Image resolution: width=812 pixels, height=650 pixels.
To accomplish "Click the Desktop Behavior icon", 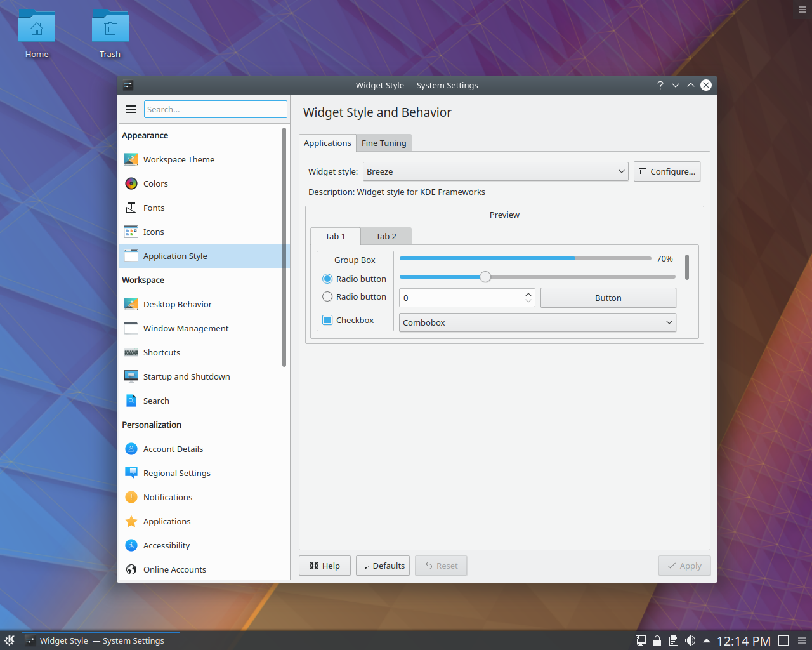I will 131,304.
